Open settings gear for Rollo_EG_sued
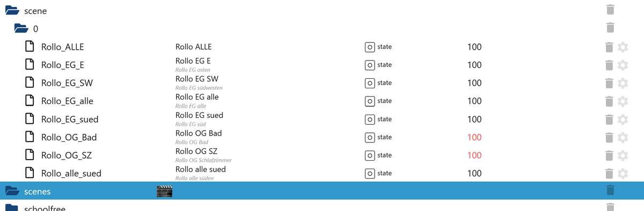Screen dimensions: 644x211 (x=623, y=119)
